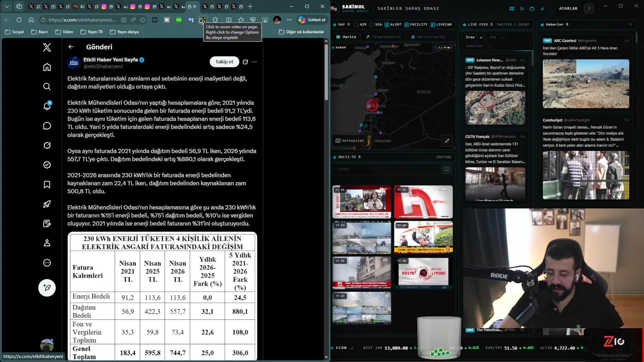Image resolution: width=644 pixels, height=362 pixels.
Task: Click browser home button
Action: click(x=31, y=20)
